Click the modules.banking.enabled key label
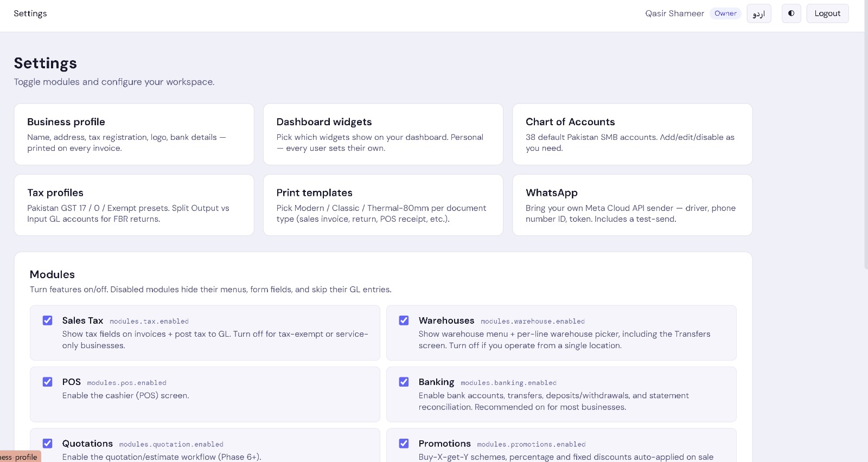Image resolution: width=868 pixels, height=462 pixels. tap(509, 383)
